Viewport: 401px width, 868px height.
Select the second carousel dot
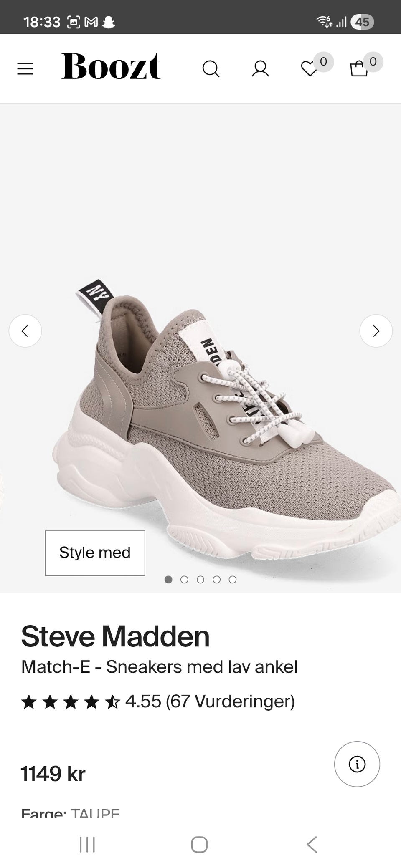tap(184, 579)
